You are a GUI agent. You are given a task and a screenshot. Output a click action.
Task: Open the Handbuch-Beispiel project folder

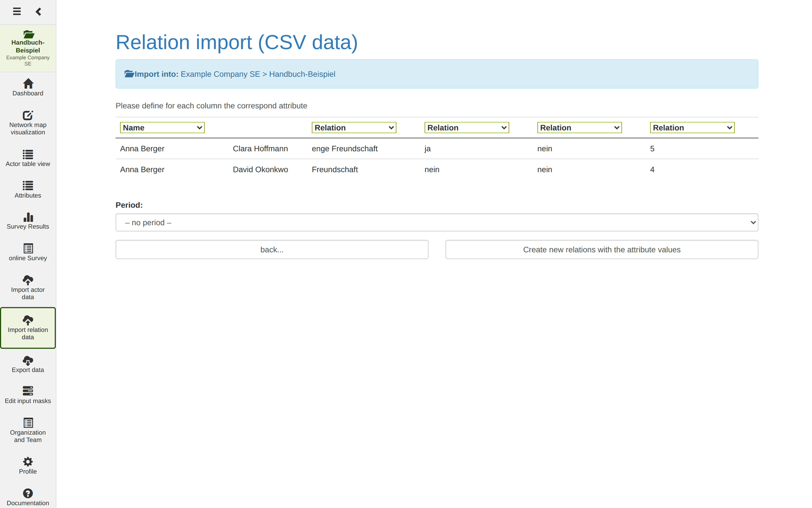pyautogui.click(x=28, y=48)
